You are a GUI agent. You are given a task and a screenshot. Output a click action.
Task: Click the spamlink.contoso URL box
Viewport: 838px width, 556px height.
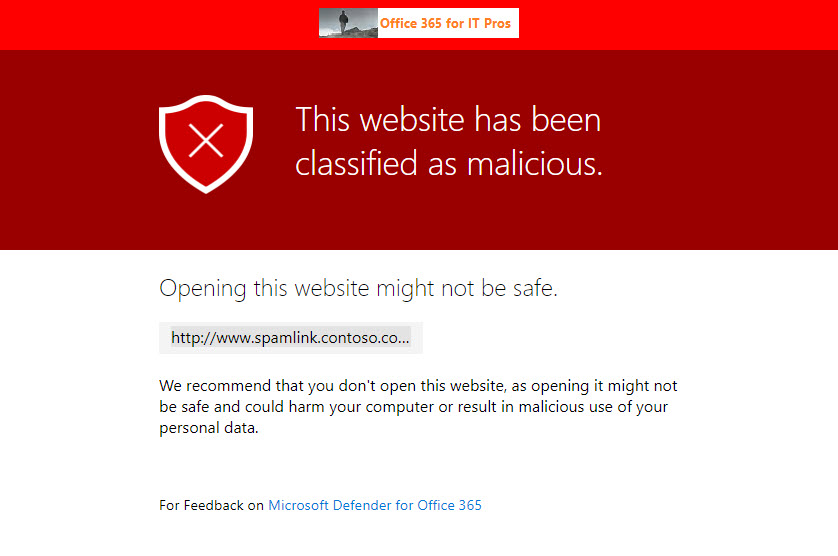coord(290,338)
